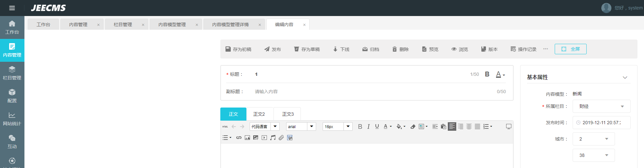Click the 存为初稿 button
The height and width of the screenshot is (168, 644).
point(239,49)
